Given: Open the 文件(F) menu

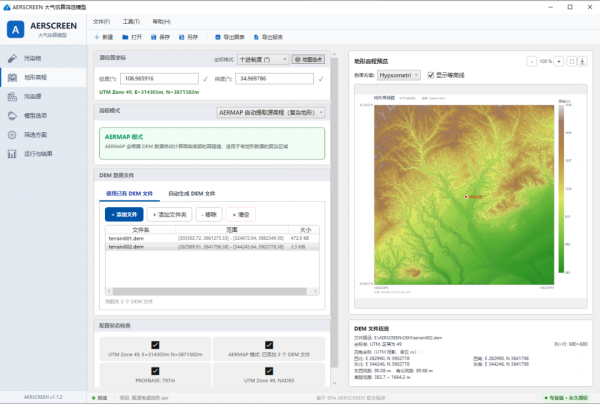Looking at the screenshot, I should (x=101, y=21).
